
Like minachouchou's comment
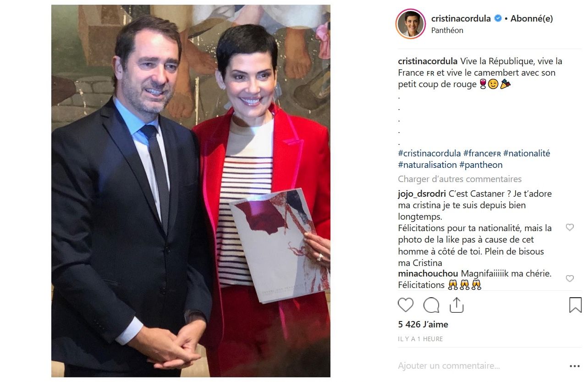570,279
